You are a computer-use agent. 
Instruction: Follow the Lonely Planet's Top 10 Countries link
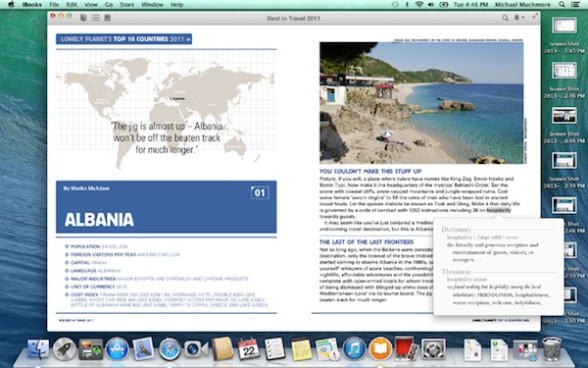(123, 39)
